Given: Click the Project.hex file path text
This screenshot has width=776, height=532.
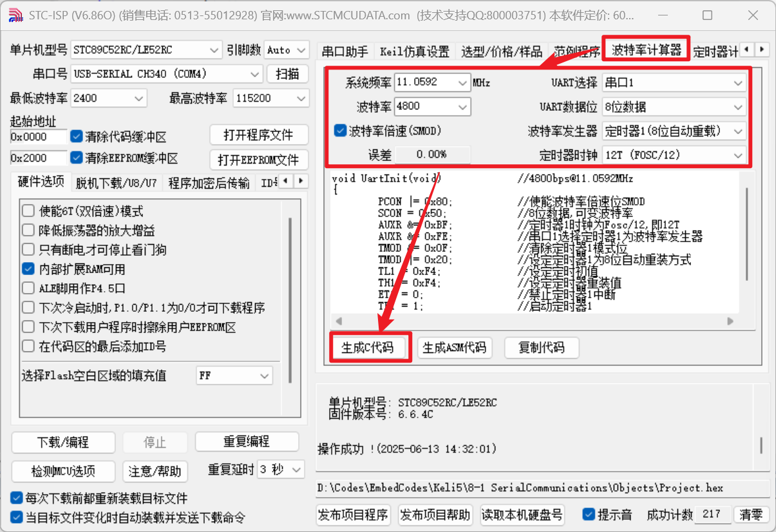Looking at the screenshot, I should click(x=520, y=488).
